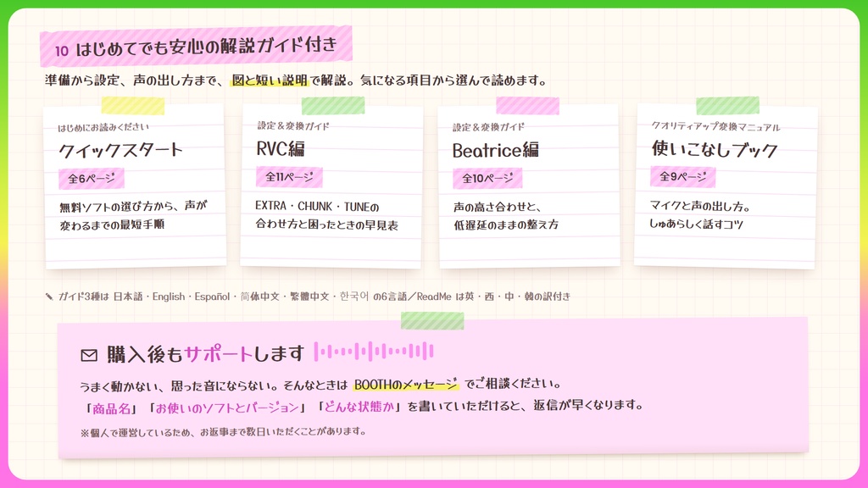
Task: Click the text 声の高さ合わせと、
Action: [x=497, y=207]
